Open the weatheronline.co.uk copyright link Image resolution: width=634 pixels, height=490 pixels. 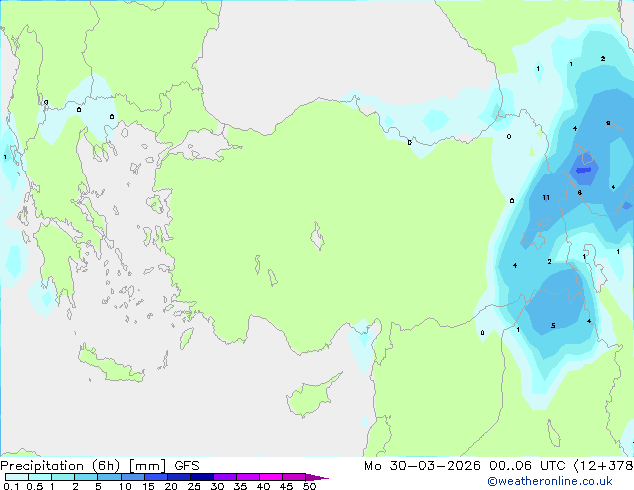click(x=550, y=481)
